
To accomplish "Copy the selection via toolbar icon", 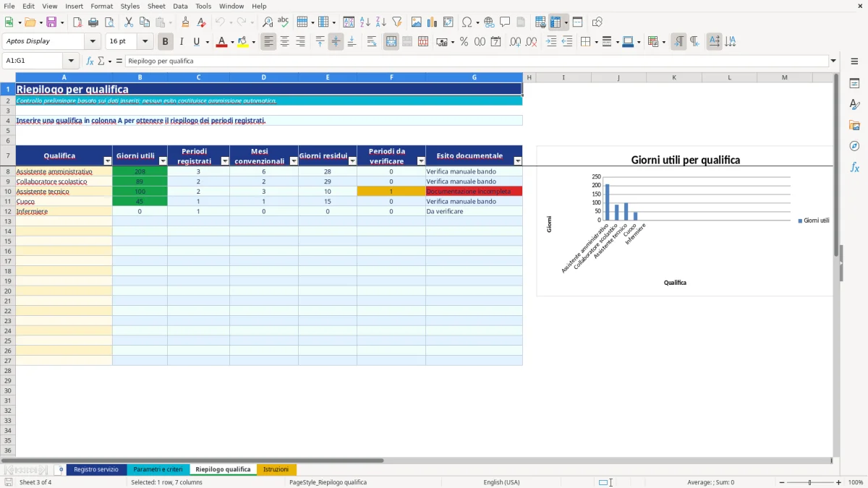I will 145,22.
